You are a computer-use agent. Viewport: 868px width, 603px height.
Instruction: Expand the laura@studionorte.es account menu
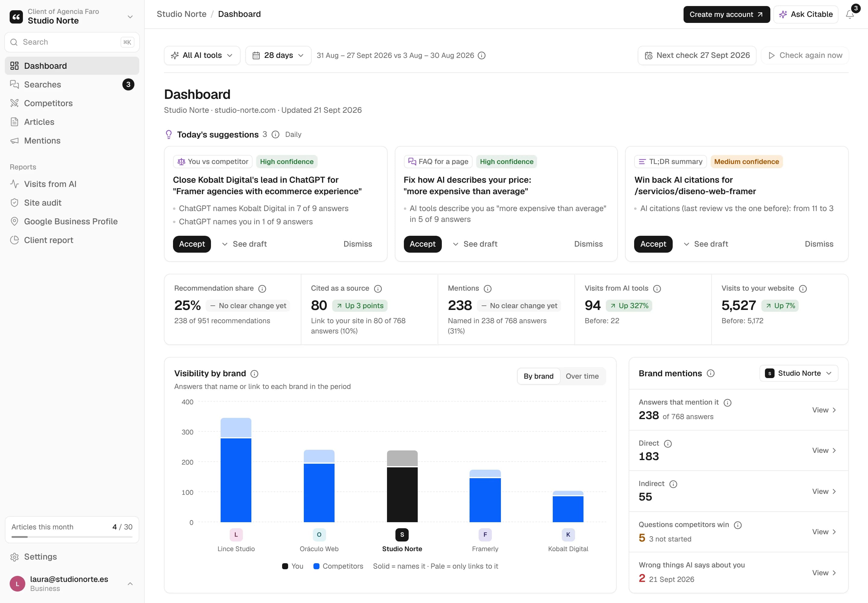click(x=72, y=584)
